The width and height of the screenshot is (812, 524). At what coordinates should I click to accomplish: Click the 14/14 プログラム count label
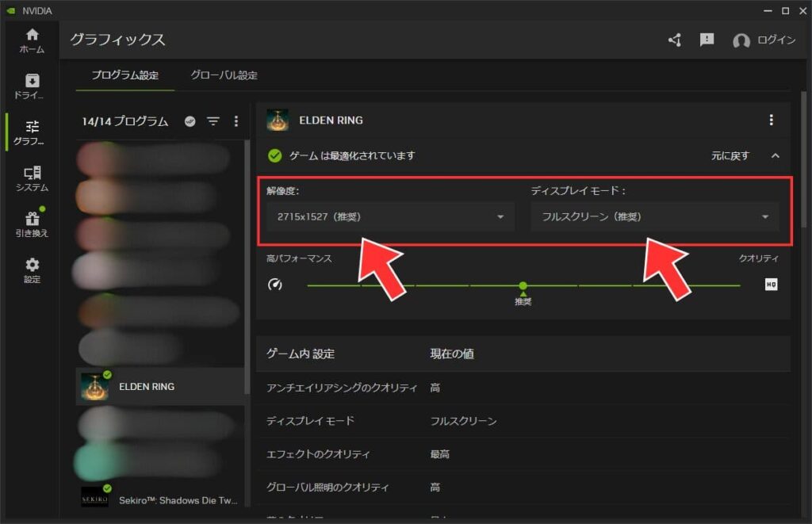[x=124, y=121]
